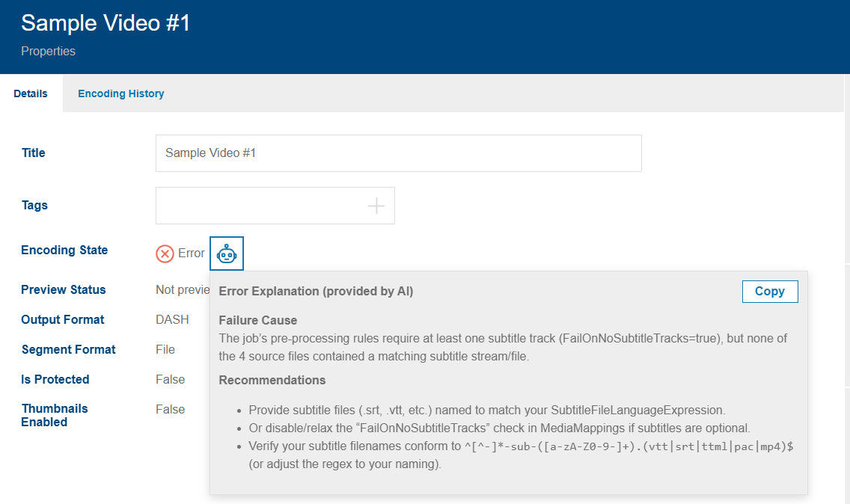Click the Title input field
850x504 pixels.
coord(398,153)
